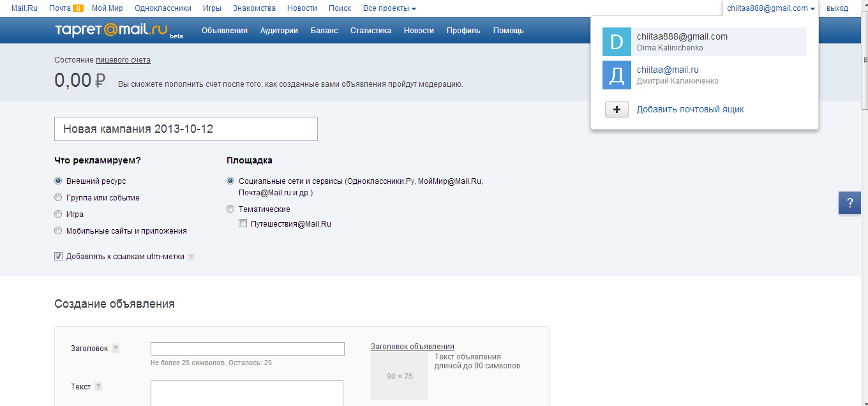Viewport: 868px width, 406px height.
Task: Click the Mail.Ru link in top bar
Action: 24,8
